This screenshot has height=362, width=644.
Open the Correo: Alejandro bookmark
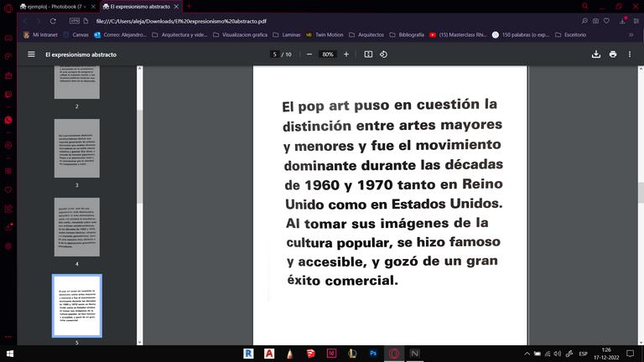pos(121,35)
